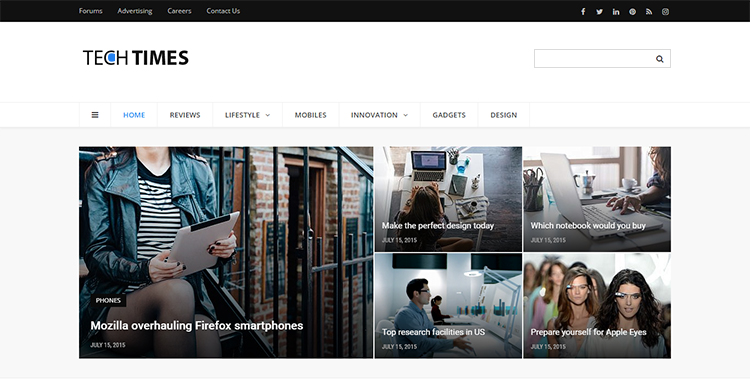Click the Phones category tag
The image size is (750, 380).
pos(108,301)
